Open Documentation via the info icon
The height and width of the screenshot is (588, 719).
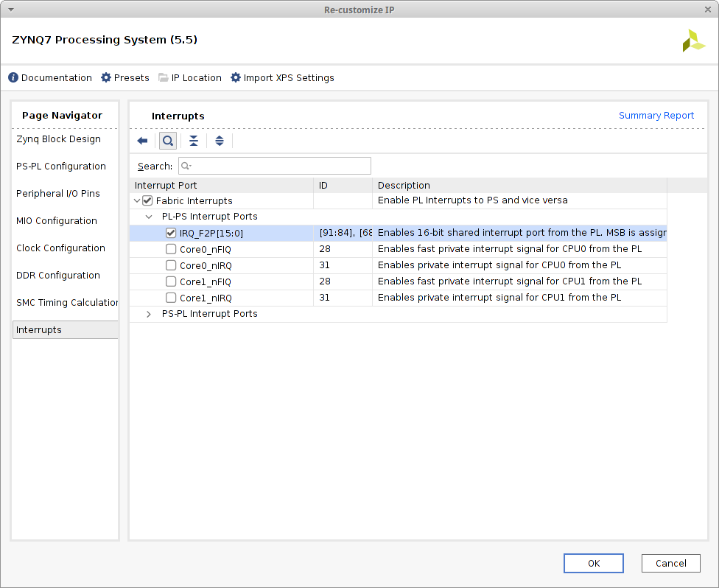coord(13,78)
